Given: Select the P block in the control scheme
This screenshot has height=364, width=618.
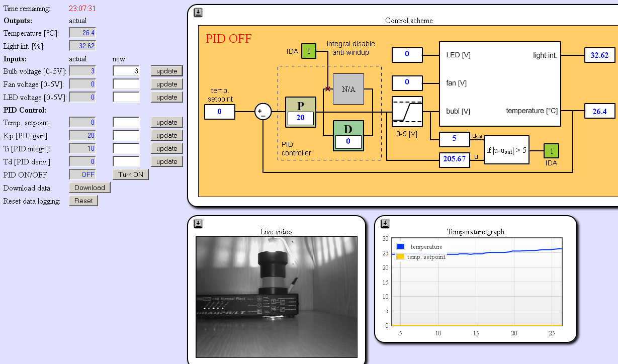Looking at the screenshot, I should [301, 112].
